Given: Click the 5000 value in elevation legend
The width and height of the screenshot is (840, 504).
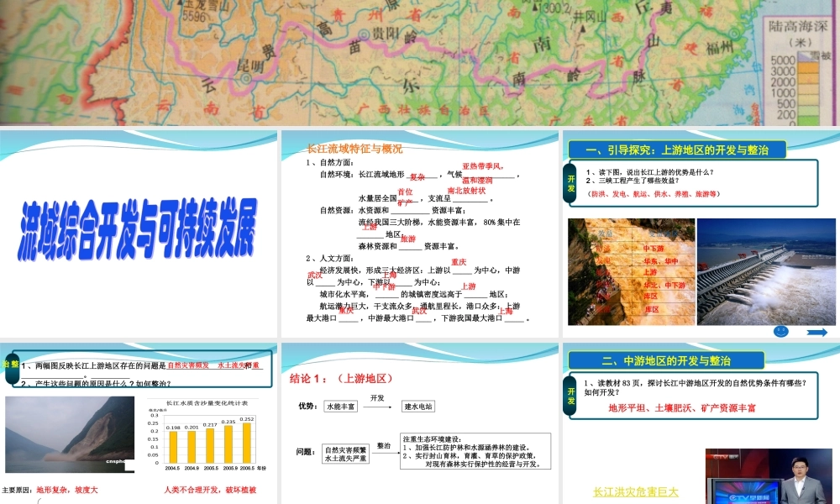Looking at the screenshot, I should click(x=783, y=60).
